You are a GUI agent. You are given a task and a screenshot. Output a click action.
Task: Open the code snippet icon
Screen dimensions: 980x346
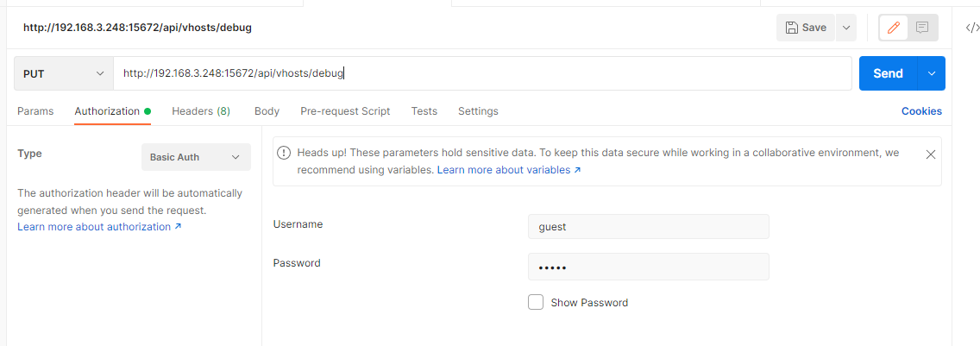pyautogui.click(x=971, y=28)
